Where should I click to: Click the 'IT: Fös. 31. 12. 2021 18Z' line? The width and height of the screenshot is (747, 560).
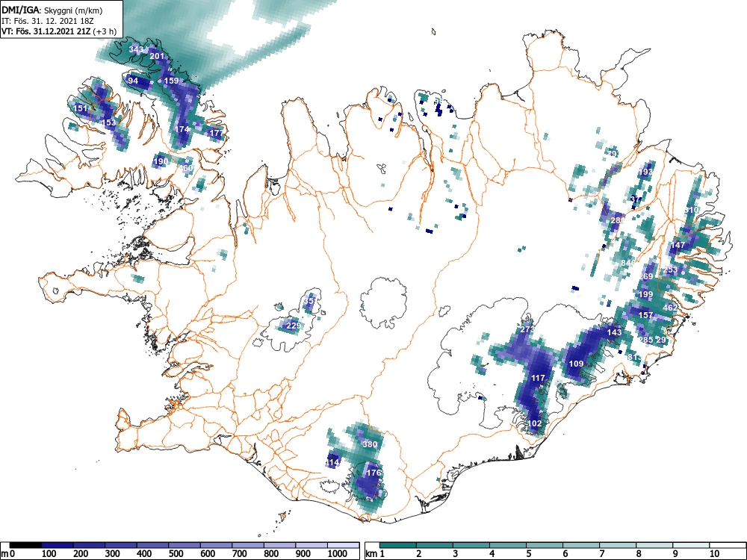point(49,21)
